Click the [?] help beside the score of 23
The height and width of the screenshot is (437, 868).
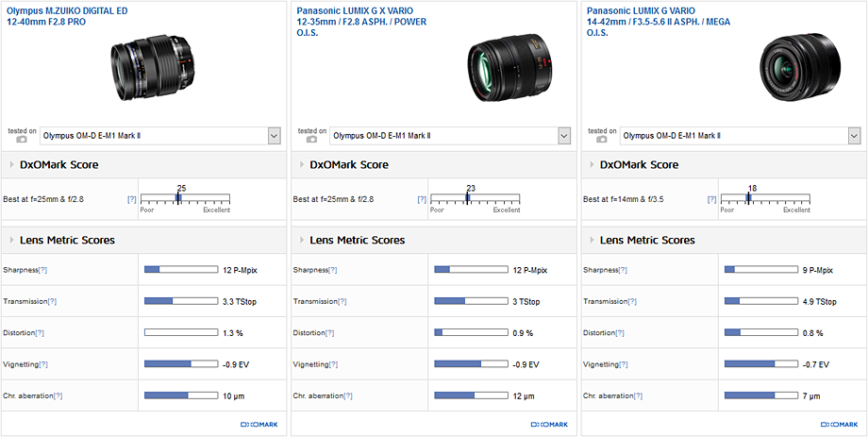[422, 199]
